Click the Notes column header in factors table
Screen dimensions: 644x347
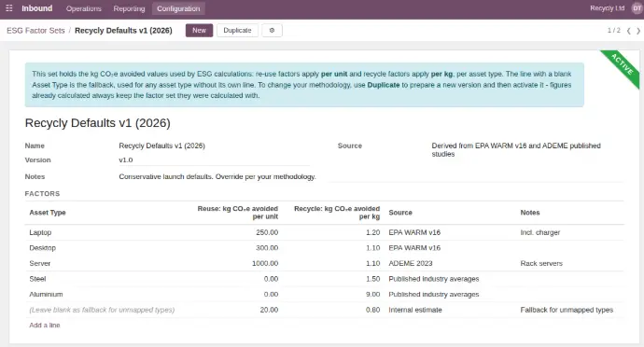click(530, 213)
